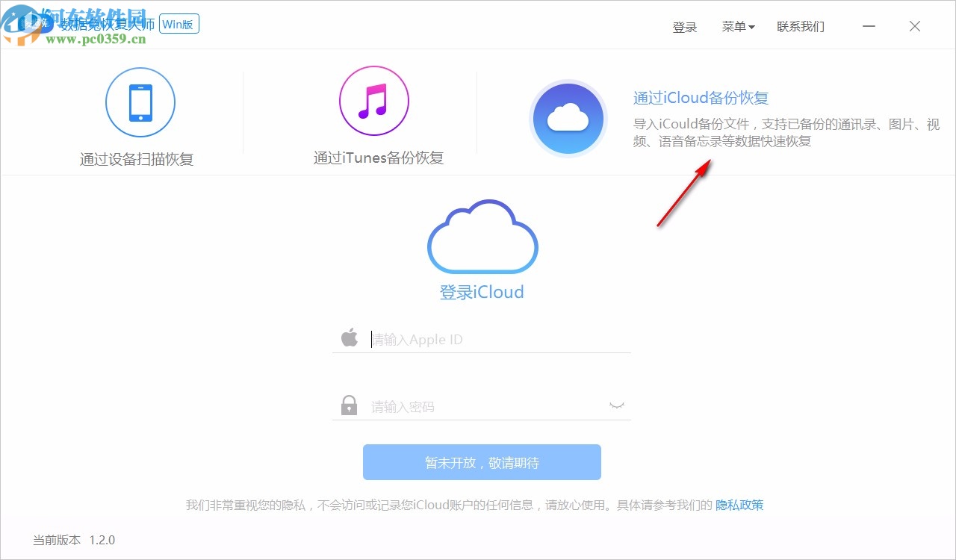Click the large cloud icon above 登录iCloud

[x=482, y=235]
